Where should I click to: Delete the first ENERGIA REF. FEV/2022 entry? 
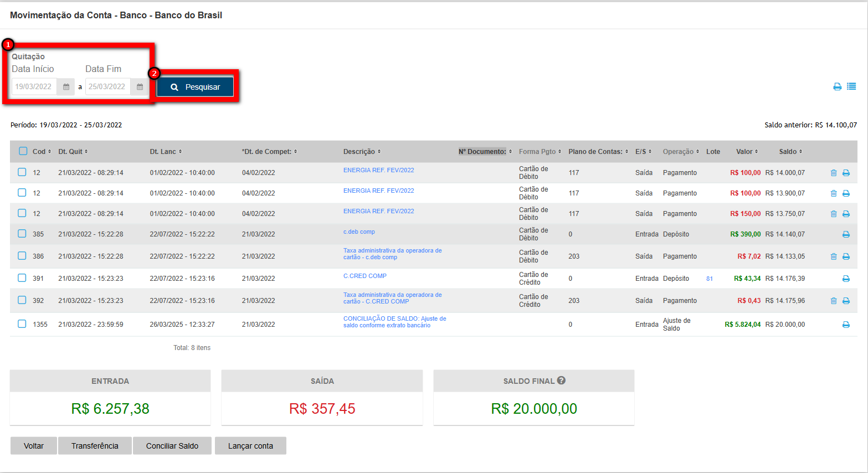(x=833, y=173)
